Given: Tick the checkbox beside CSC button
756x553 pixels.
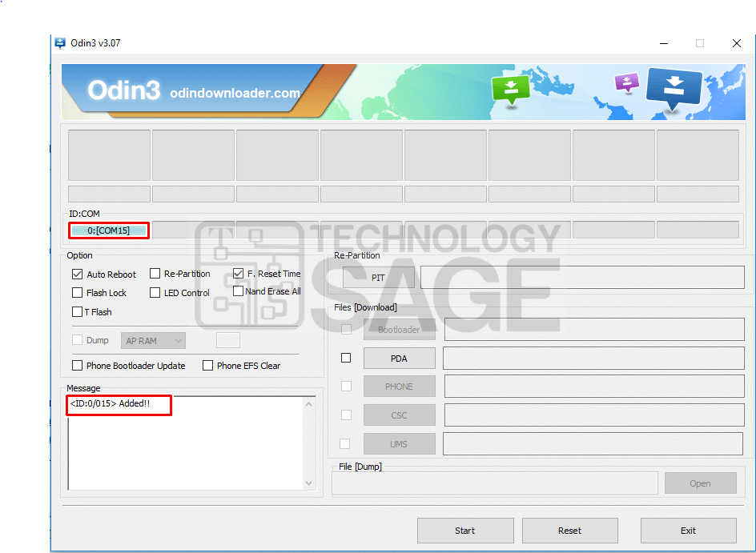Looking at the screenshot, I should 346,415.
